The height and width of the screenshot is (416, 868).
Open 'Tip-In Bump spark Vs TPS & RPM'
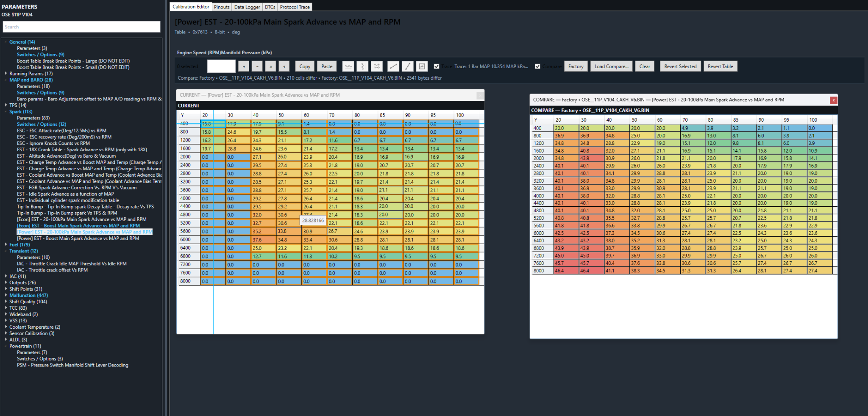coord(67,213)
